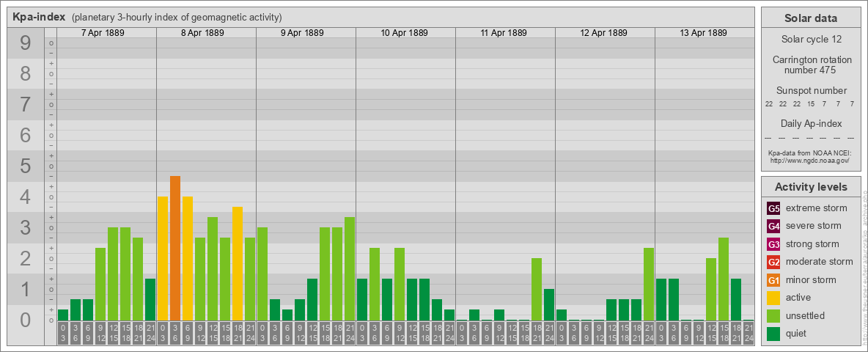
Task: Click the 21-24 green bar on 12 Apr 1889
Action: click(649, 284)
